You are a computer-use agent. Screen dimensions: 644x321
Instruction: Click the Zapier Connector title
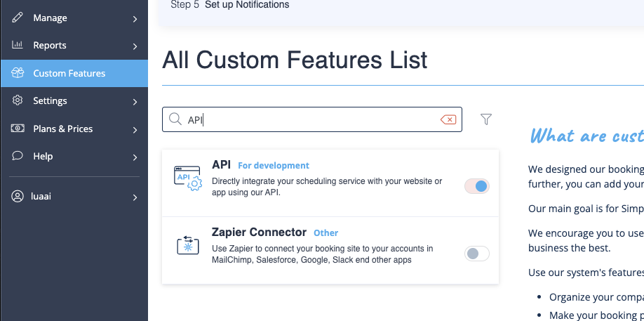tap(259, 232)
